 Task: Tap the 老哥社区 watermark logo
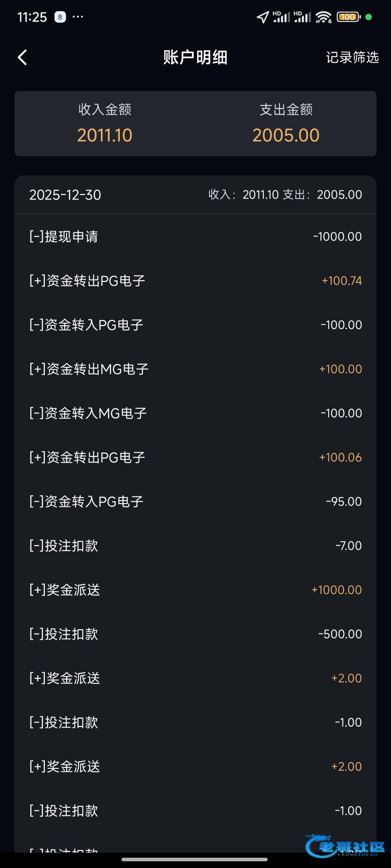[345, 846]
